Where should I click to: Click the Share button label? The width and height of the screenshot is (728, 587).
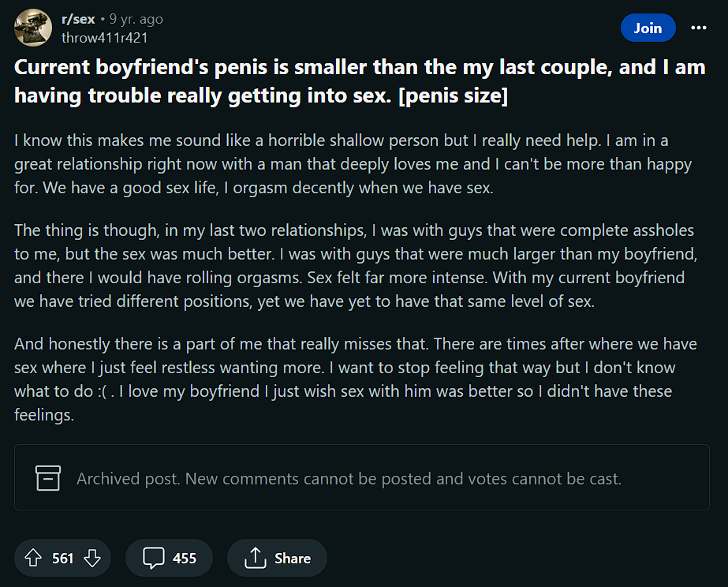click(x=293, y=559)
